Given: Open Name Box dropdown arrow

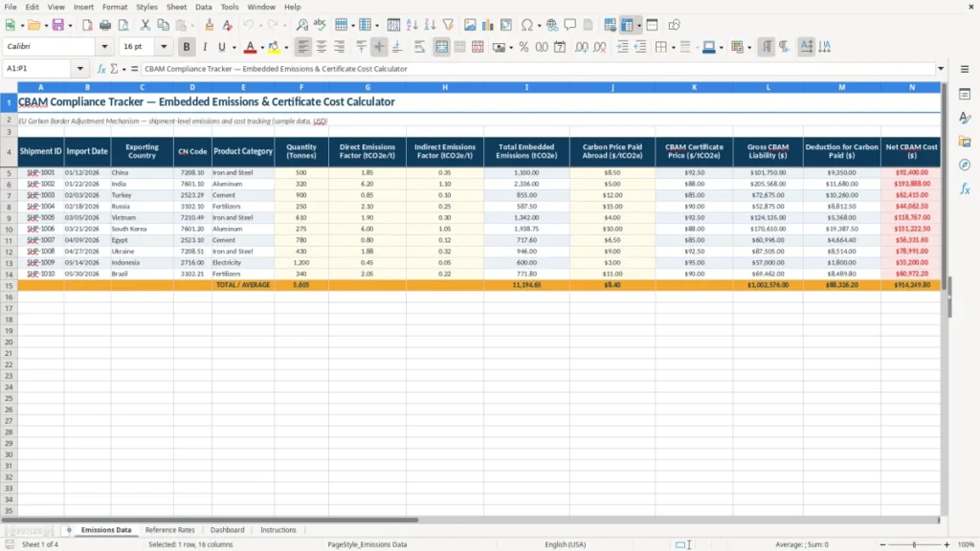Looking at the screenshot, I should (x=80, y=69).
